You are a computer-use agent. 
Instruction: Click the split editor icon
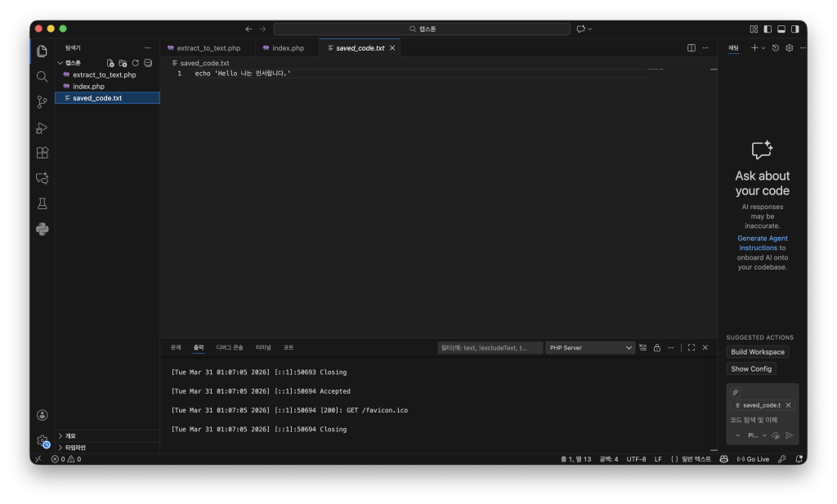click(692, 48)
